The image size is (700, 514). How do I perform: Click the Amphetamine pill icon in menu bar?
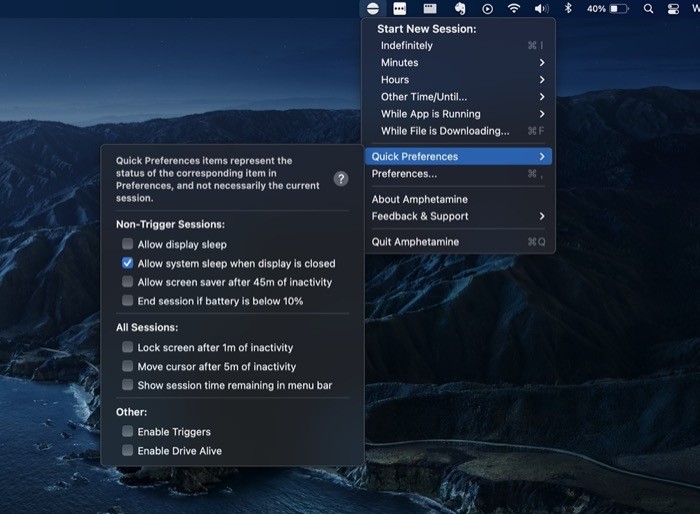click(x=373, y=8)
